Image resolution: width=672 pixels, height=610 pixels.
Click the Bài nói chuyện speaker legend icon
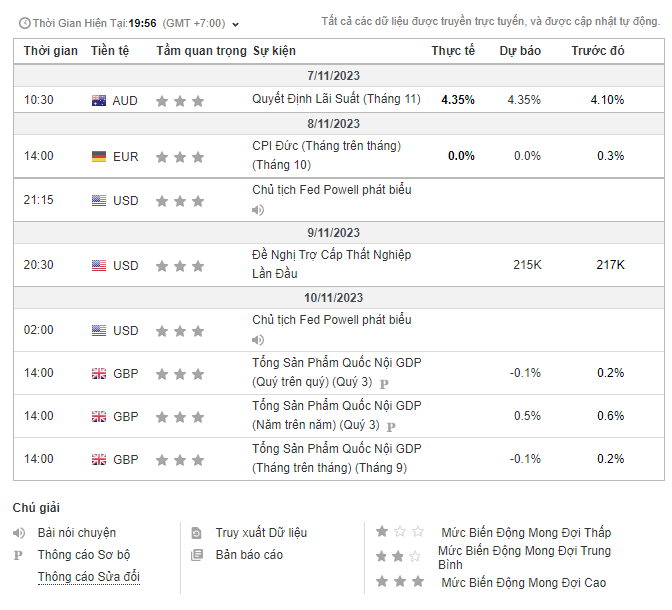coord(20,533)
